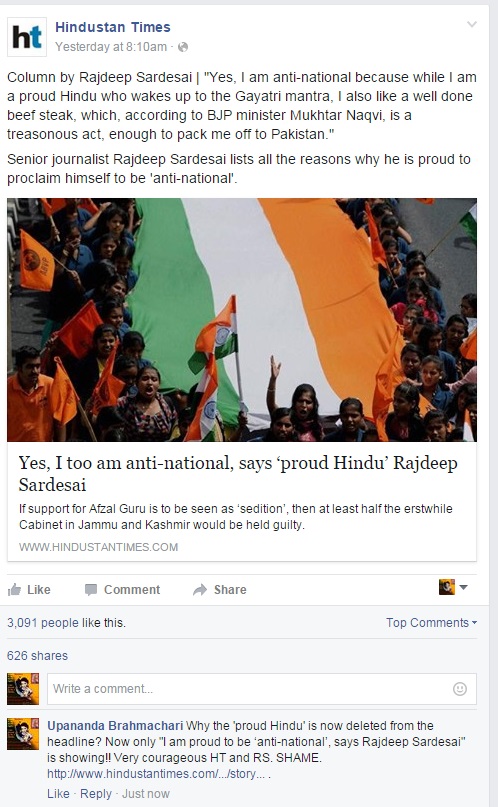The image size is (498, 807).
Task: Click the Share arrow icon
Action: click(x=200, y=590)
